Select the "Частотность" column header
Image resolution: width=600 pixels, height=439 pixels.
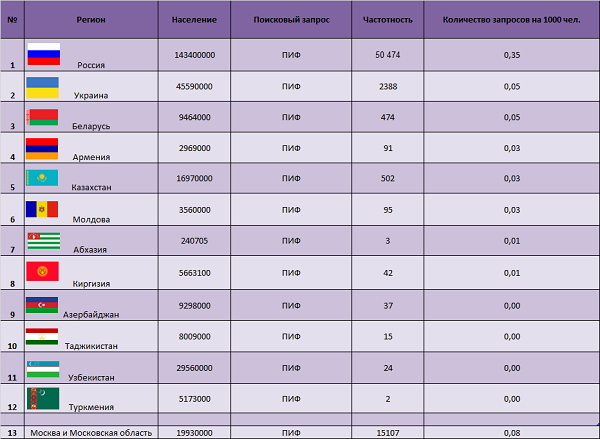coord(388,20)
